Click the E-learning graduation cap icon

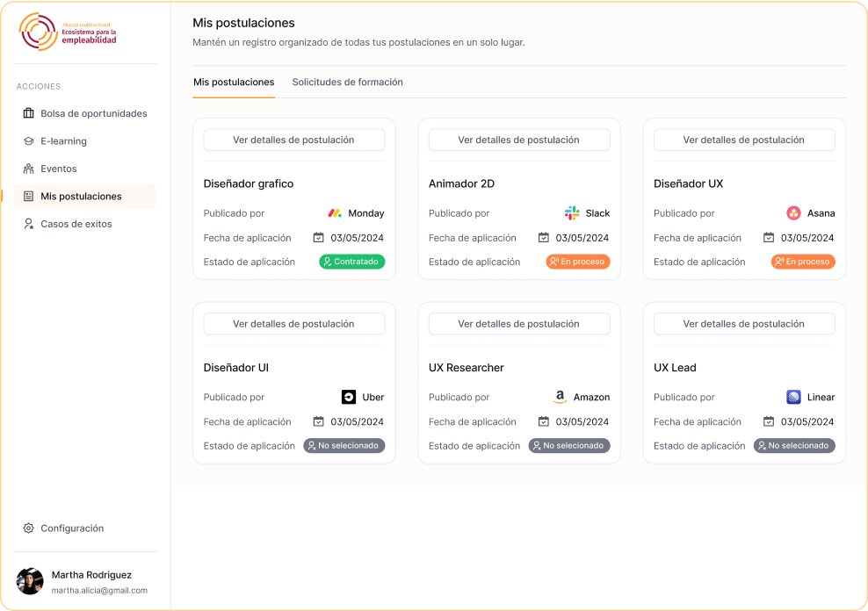[28, 141]
